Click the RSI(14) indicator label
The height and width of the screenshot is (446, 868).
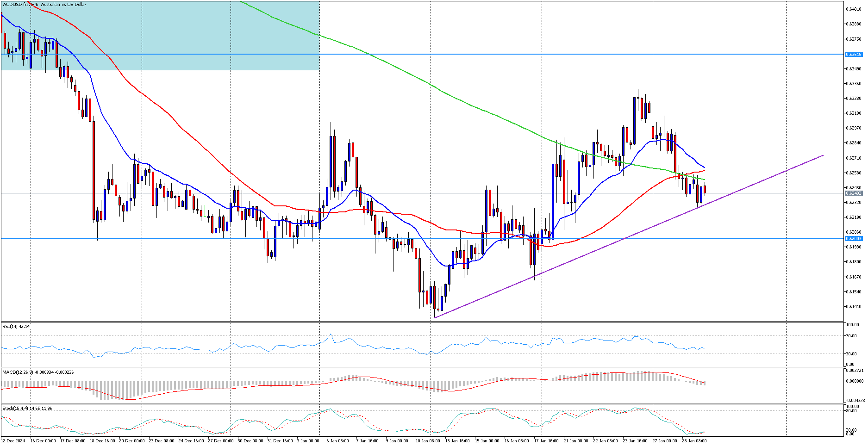tap(16, 327)
